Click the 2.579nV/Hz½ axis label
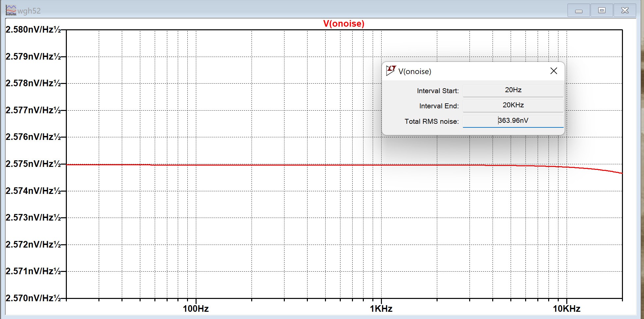The image size is (644, 319). coord(33,57)
